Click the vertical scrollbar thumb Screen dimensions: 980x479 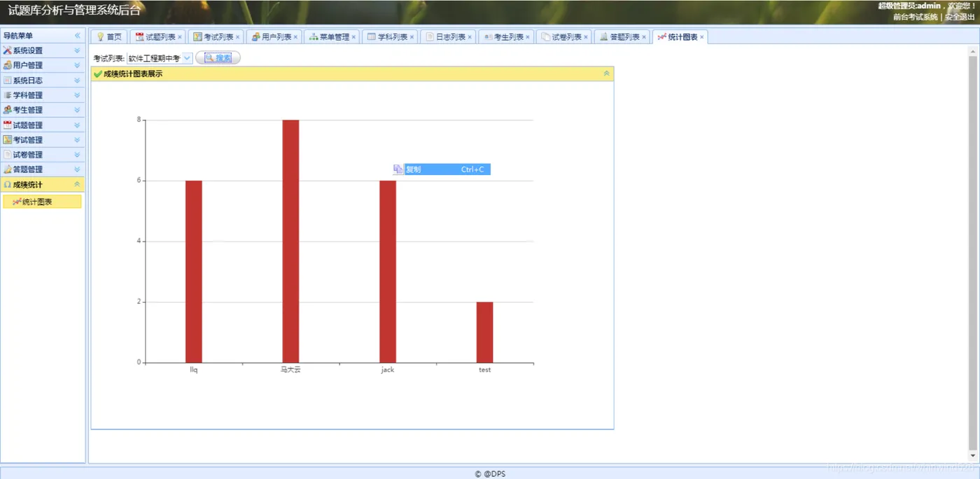point(972,252)
